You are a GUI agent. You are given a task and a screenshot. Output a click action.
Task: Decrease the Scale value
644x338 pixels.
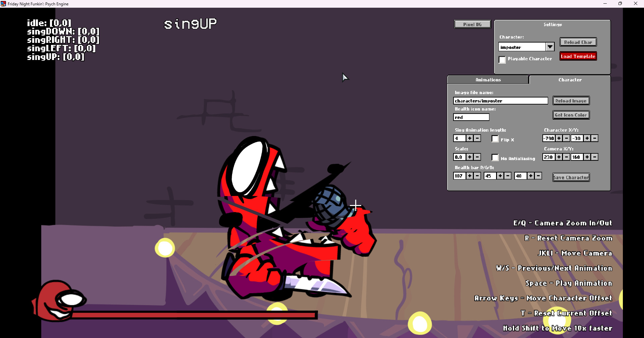pos(477,157)
